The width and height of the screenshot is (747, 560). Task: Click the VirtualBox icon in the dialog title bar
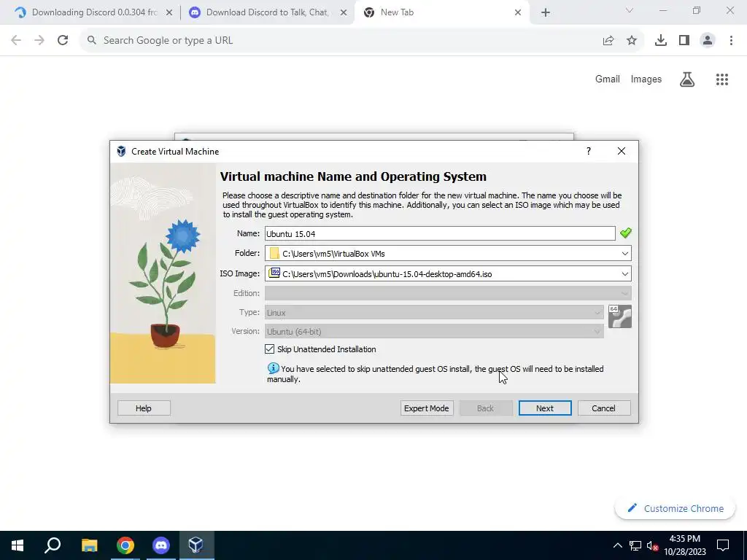[121, 152]
